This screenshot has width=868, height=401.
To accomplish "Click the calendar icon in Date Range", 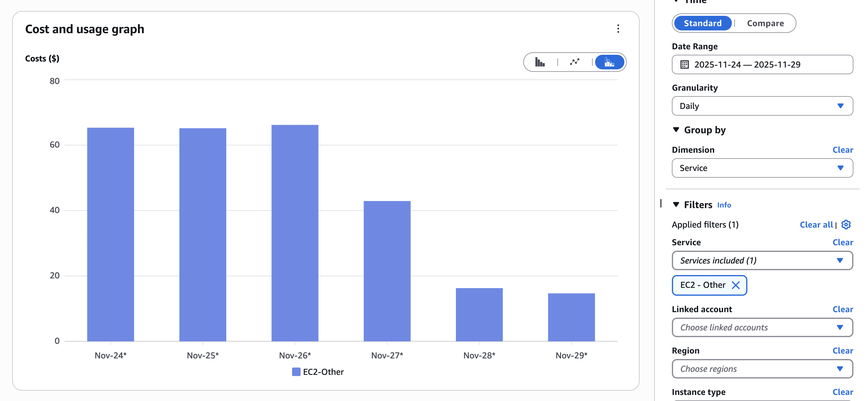I will pyautogui.click(x=686, y=65).
